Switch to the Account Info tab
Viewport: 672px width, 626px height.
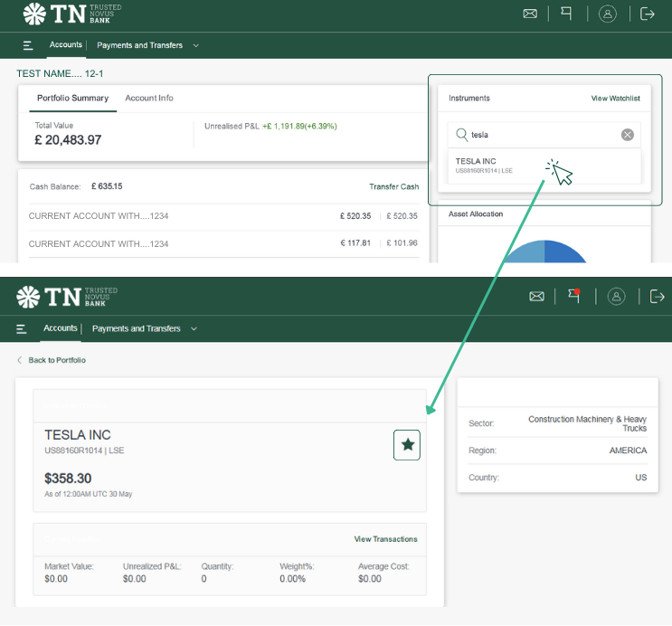tap(149, 98)
